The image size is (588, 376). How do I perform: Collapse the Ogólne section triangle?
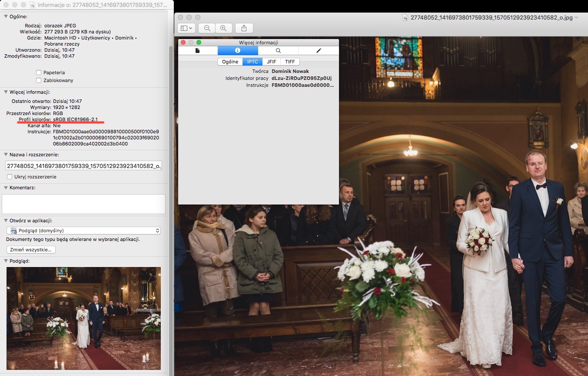point(6,16)
